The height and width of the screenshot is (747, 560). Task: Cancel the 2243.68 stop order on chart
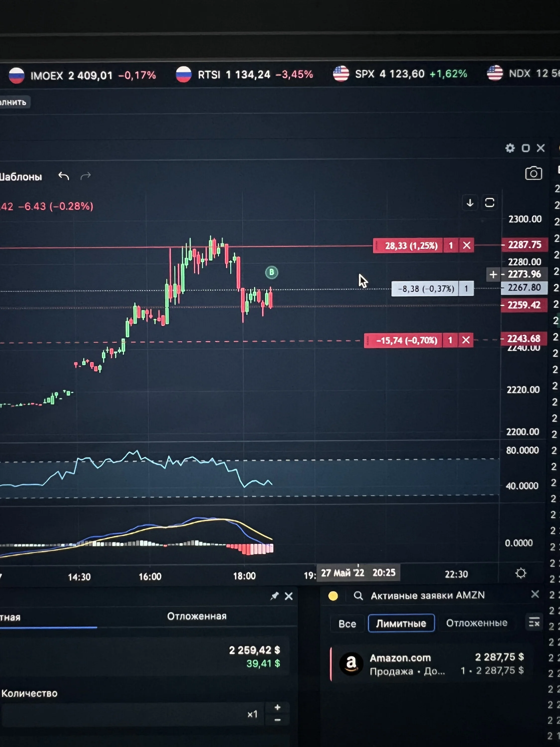(465, 340)
